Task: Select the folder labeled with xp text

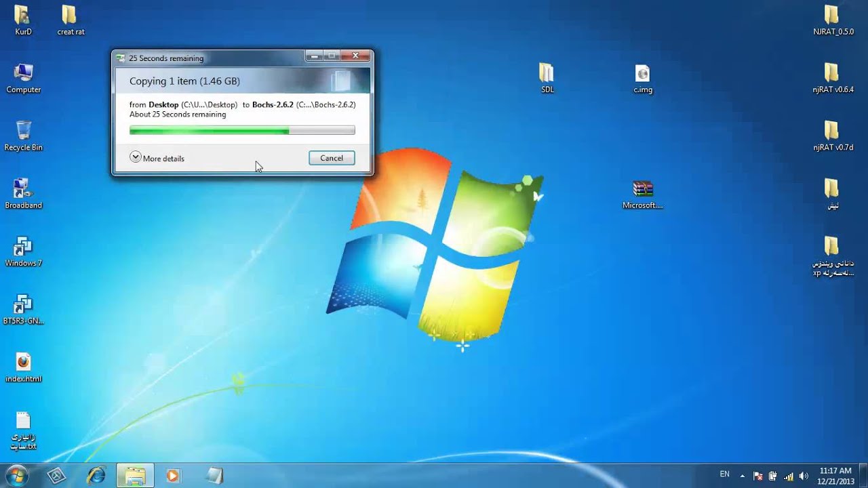Action: click(x=833, y=257)
